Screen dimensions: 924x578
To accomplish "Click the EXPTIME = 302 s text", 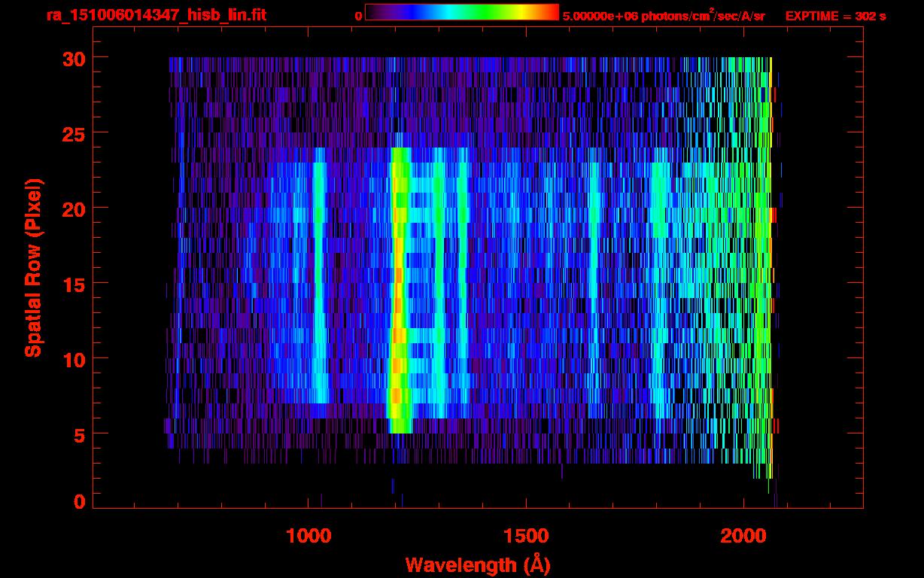I will (835, 16).
